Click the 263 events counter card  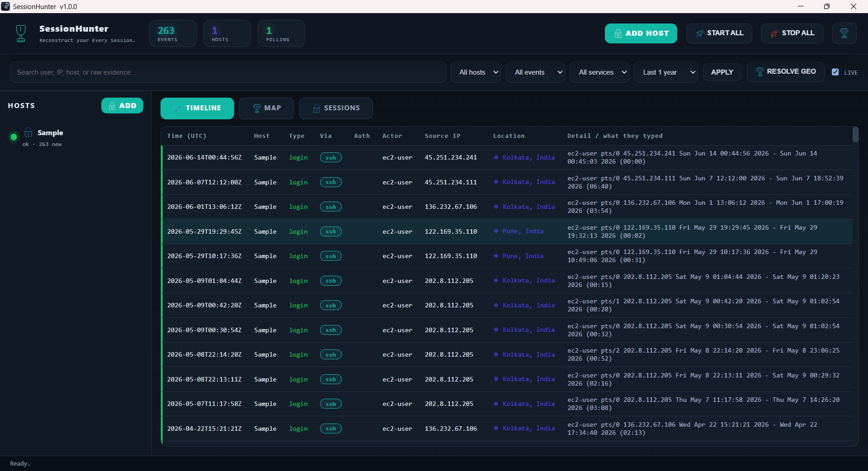[173, 33]
